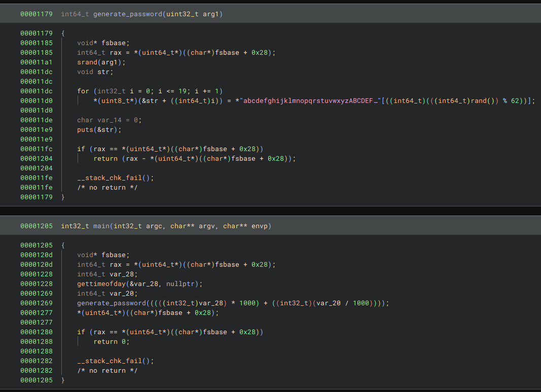Open the srand function call

tap(87, 62)
